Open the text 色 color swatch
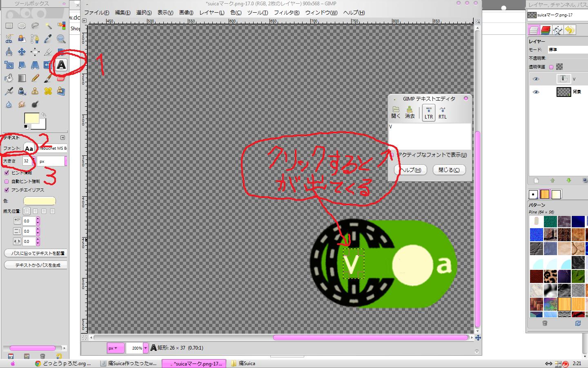Screen dimensions: 588x368 (x=40, y=201)
